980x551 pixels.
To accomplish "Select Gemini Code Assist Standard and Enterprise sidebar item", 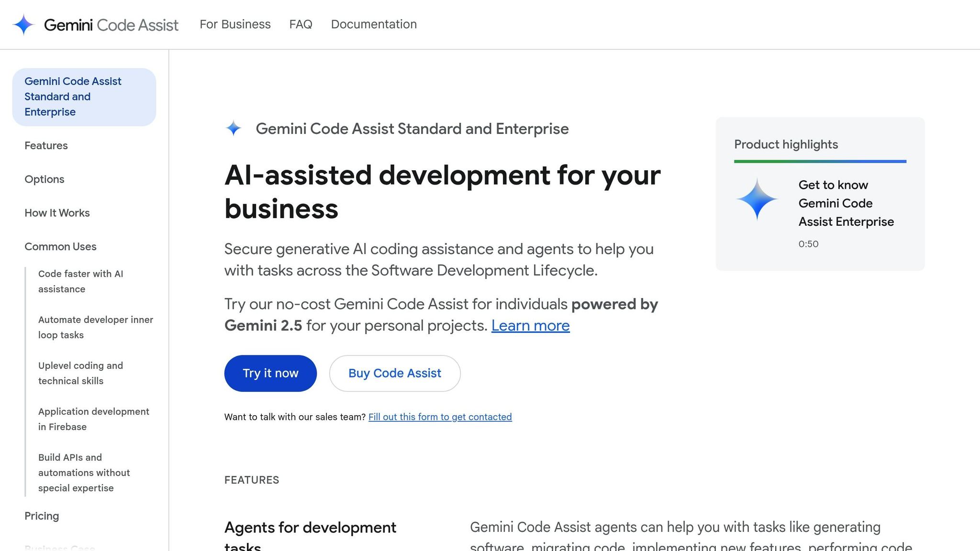I will 84,97.
